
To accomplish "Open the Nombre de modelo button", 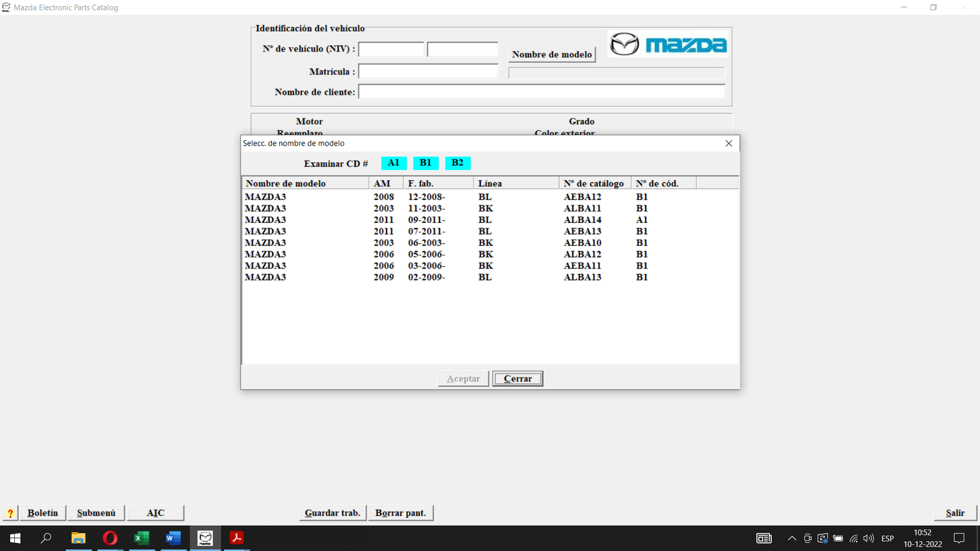I will point(552,54).
